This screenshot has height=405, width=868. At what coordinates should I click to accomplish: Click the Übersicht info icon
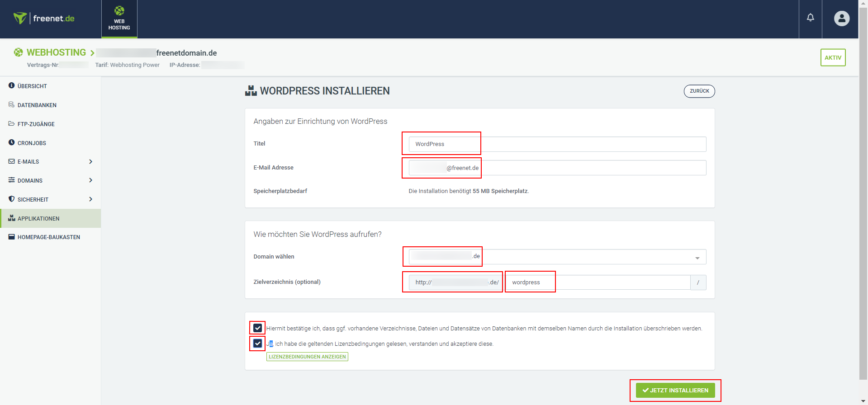coord(12,85)
